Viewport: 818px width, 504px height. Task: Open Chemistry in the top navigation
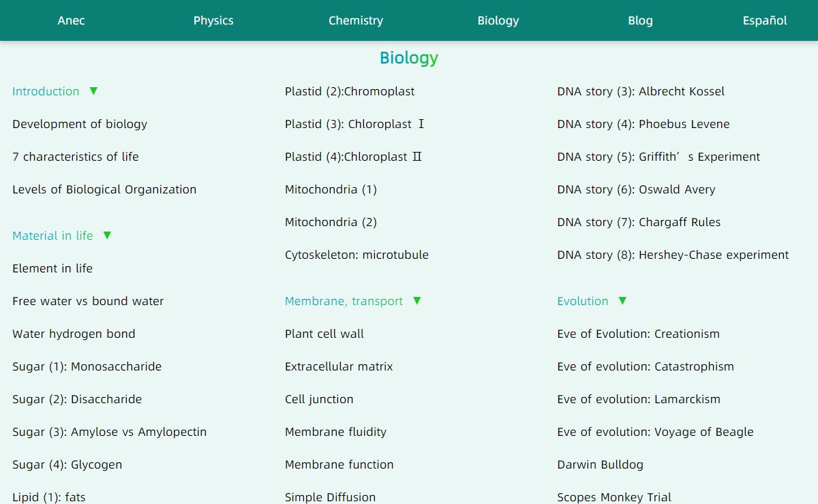(356, 20)
